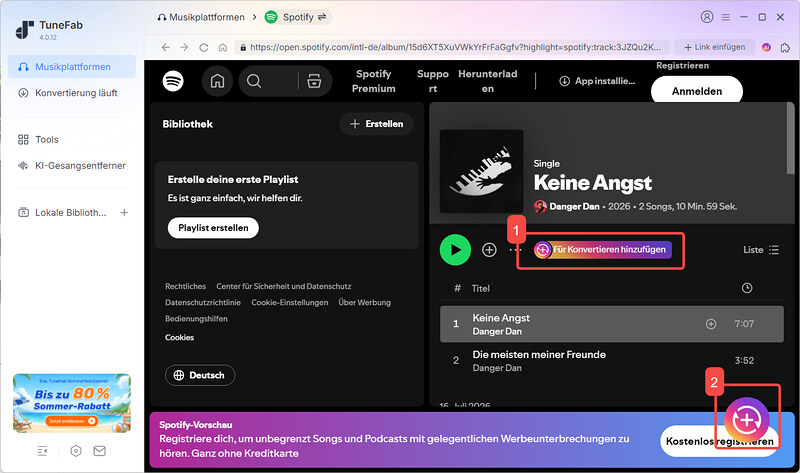Open Center für Sicherheit und Datenschutz
The width and height of the screenshot is (800, 473).
(x=284, y=286)
